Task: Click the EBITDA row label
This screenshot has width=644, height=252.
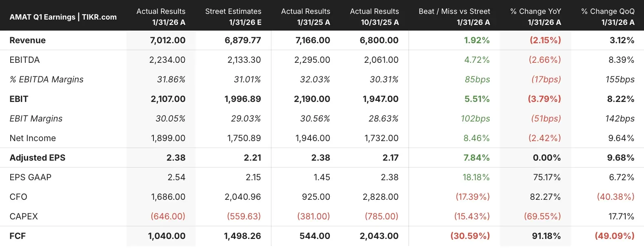Action: click(x=24, y=60)
